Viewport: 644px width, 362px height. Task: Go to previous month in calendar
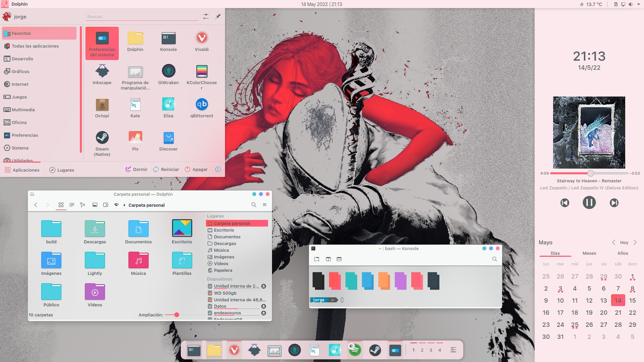point(613,242)
